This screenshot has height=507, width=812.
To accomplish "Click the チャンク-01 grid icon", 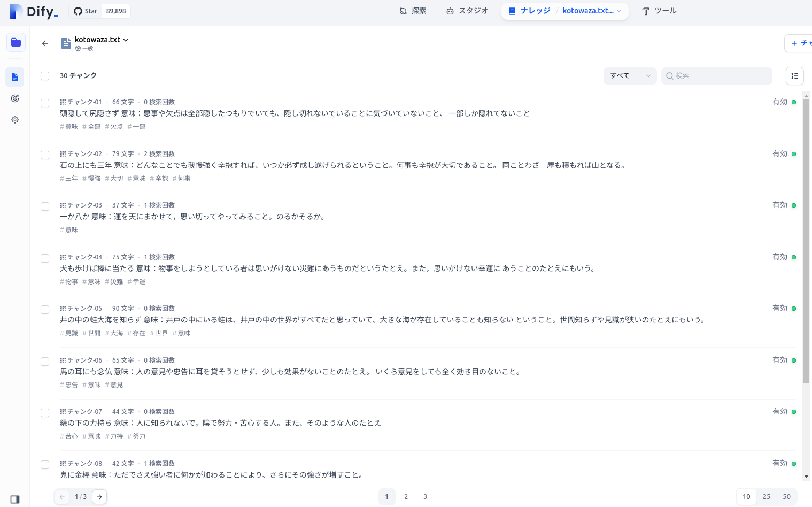I will [x=63, y=102].
